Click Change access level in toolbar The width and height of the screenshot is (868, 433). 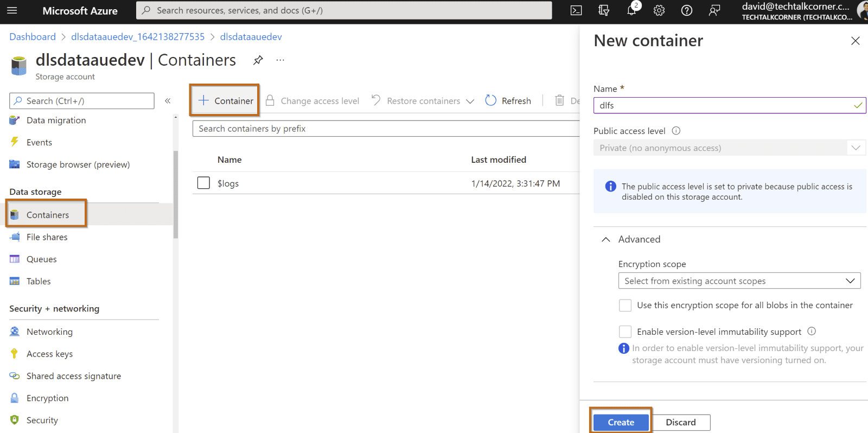[312, 100]
